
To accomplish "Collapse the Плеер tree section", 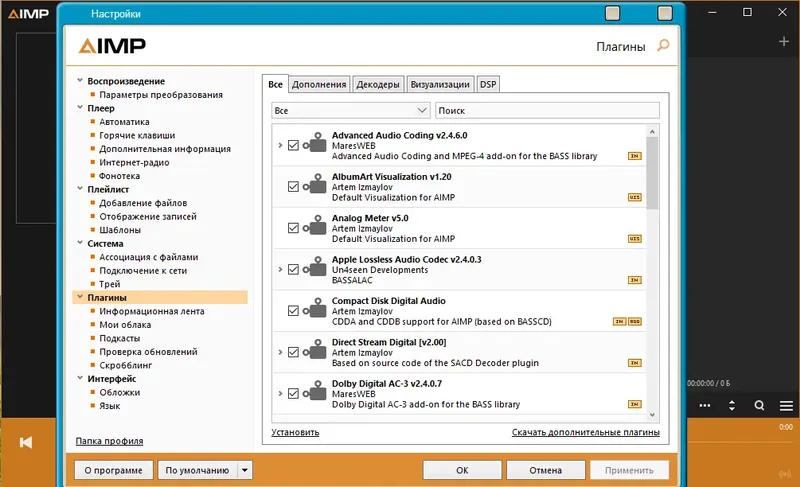I will click(x=80, y=108).
